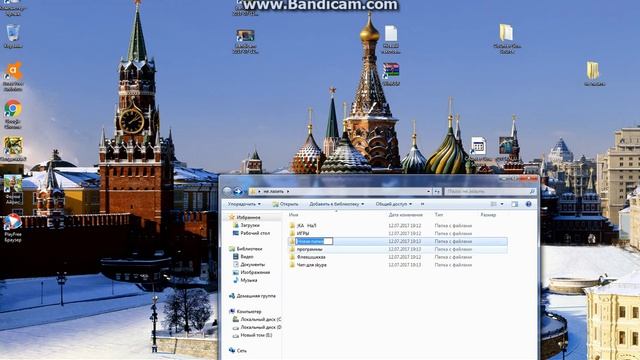
Task: Click Explorer's blue Forward arrow button
Action: coord(238,191)
